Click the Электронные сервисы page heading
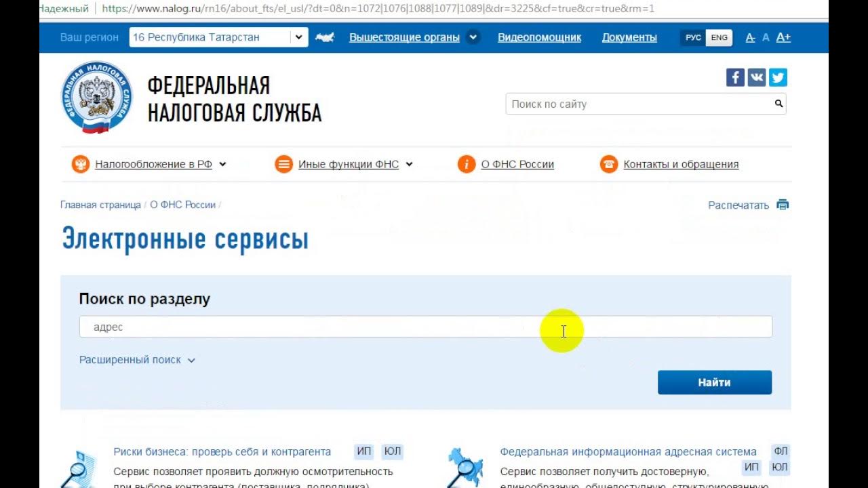Viewport: 868px width, 488px height. (185, 239)
